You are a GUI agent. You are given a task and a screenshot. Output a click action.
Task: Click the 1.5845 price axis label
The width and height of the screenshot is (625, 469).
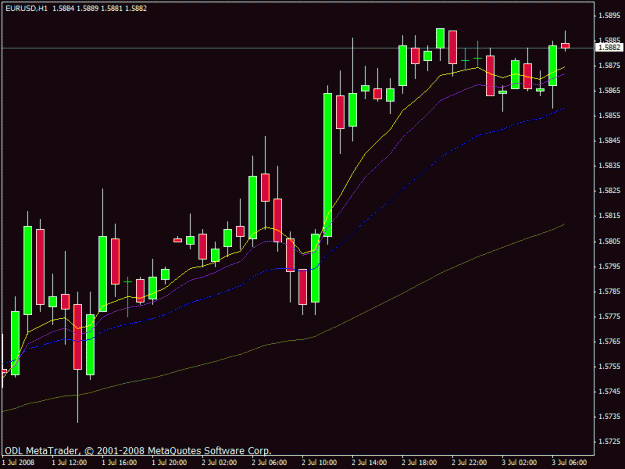[x=609, y=141]
